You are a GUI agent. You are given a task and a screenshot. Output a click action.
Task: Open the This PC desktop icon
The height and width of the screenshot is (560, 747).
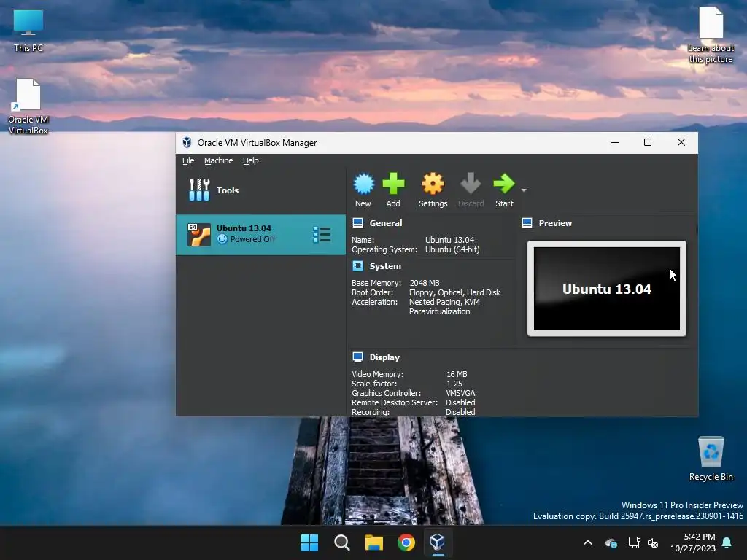click(28, 29)
